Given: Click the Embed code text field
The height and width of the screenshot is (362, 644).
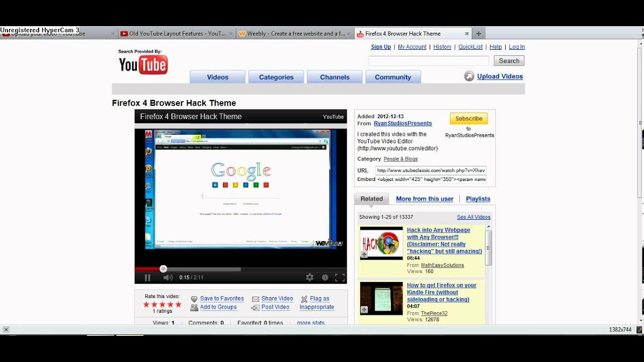Looking at the screenshot, I should click(431, 179).
